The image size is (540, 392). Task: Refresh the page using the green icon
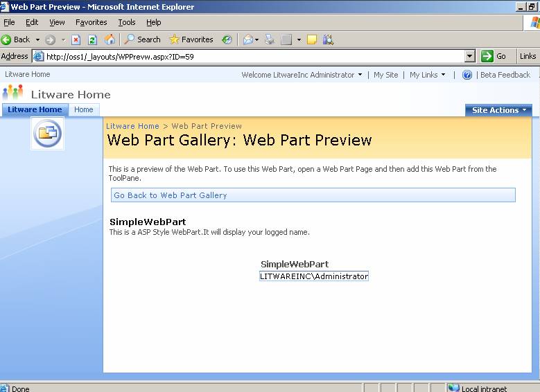pos(92,40)
